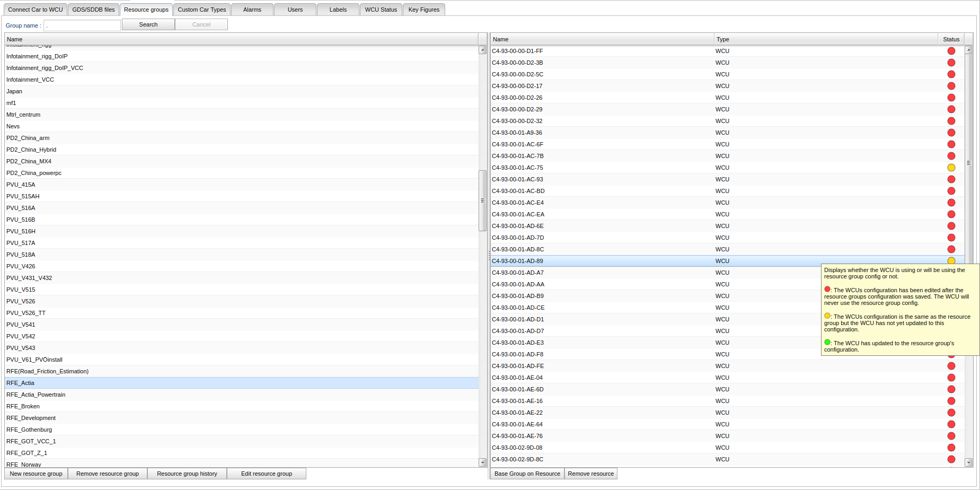The height and width of the screenshot is (490, 980).
Task: Click yellow status icon for C4-93-00-01-AC-75
Action: tap(951, 168)
